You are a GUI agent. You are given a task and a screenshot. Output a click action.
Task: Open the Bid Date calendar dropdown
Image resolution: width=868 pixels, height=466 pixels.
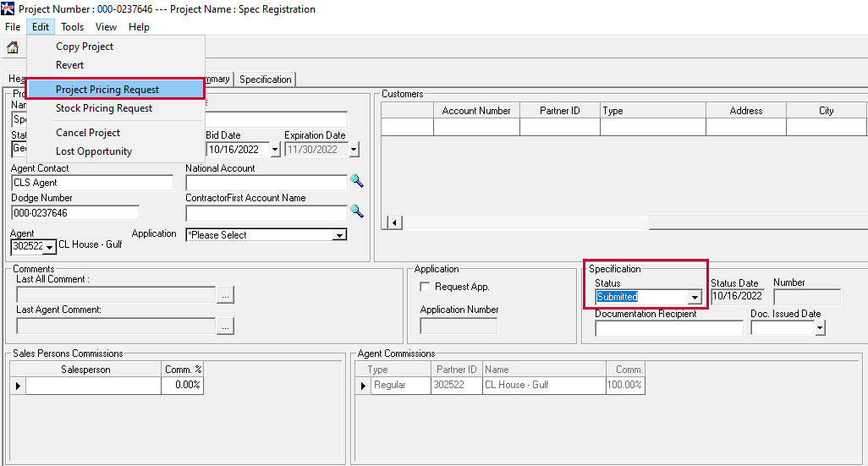click(x=275, y=150)
